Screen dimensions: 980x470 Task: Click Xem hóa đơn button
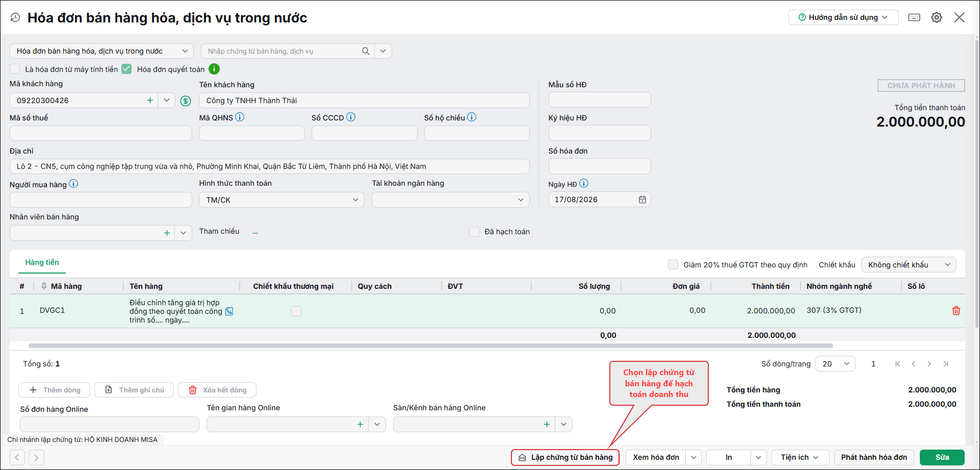(656, 457)
